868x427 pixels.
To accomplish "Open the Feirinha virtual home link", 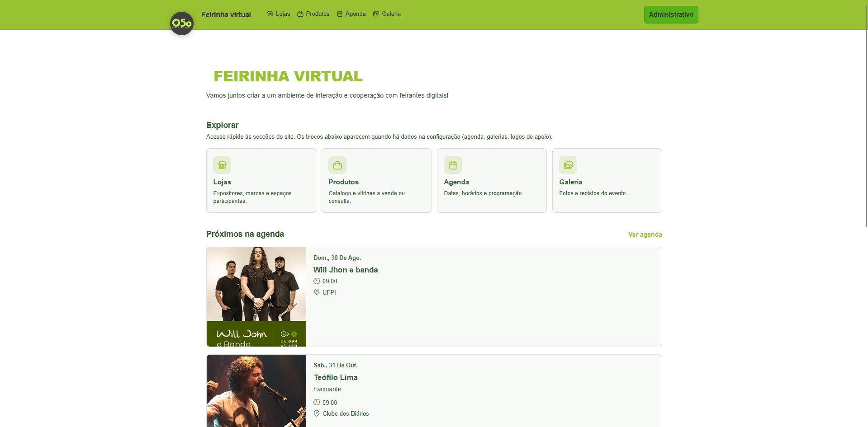I will [x=226, y=14].
